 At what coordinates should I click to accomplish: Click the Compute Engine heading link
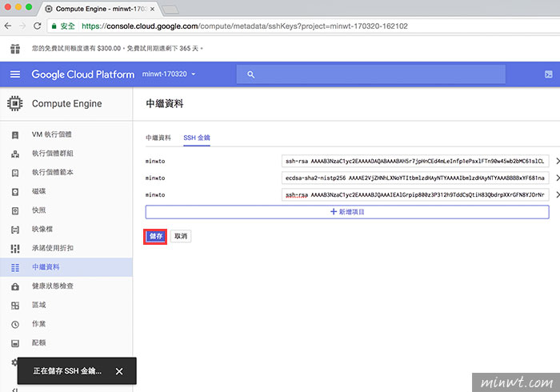(x=66, y=103)
